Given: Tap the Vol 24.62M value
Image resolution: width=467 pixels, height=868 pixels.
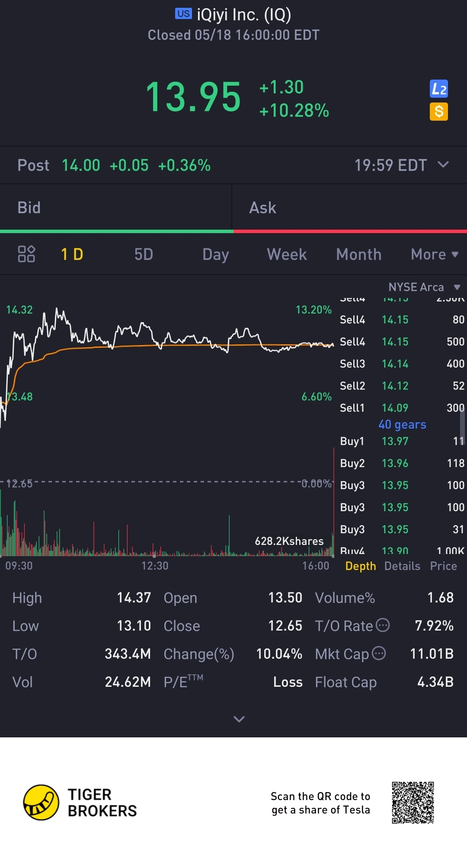Looking at the screenshot, I should [x=128, y=682].
